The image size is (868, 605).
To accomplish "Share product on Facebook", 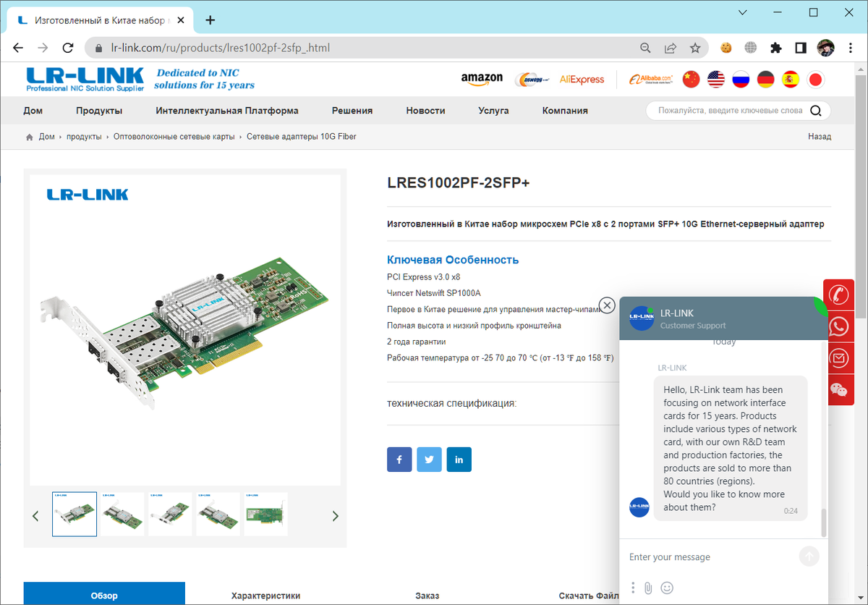I will tap(399, 460).
